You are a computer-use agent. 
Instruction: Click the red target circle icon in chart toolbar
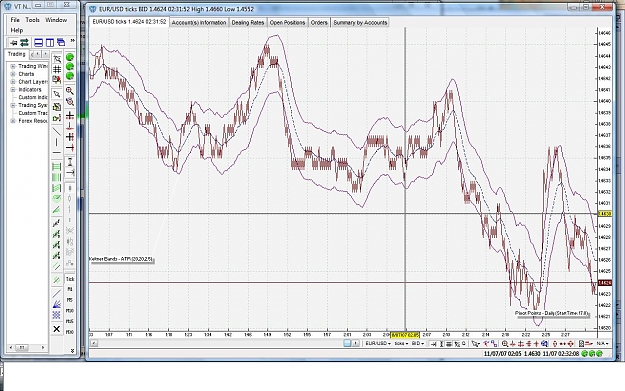click(x=570, y=344)
